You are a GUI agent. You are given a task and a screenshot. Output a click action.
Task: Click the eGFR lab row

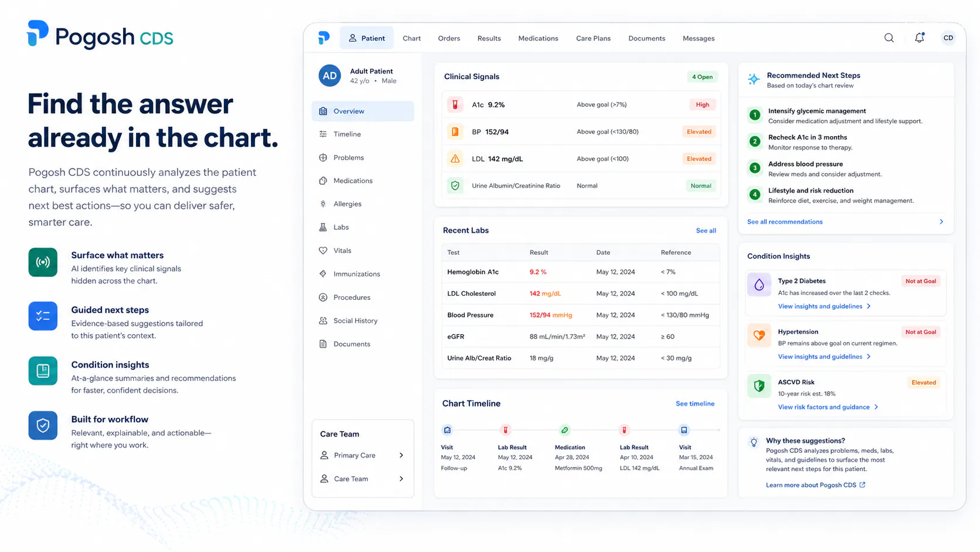pos(580,337)
